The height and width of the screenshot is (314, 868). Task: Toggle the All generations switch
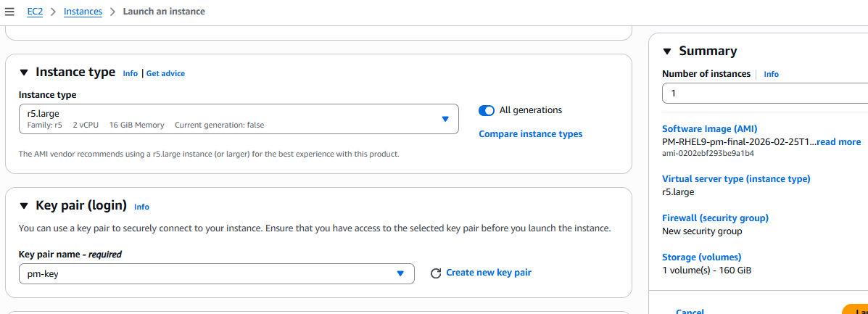point(486,110)
